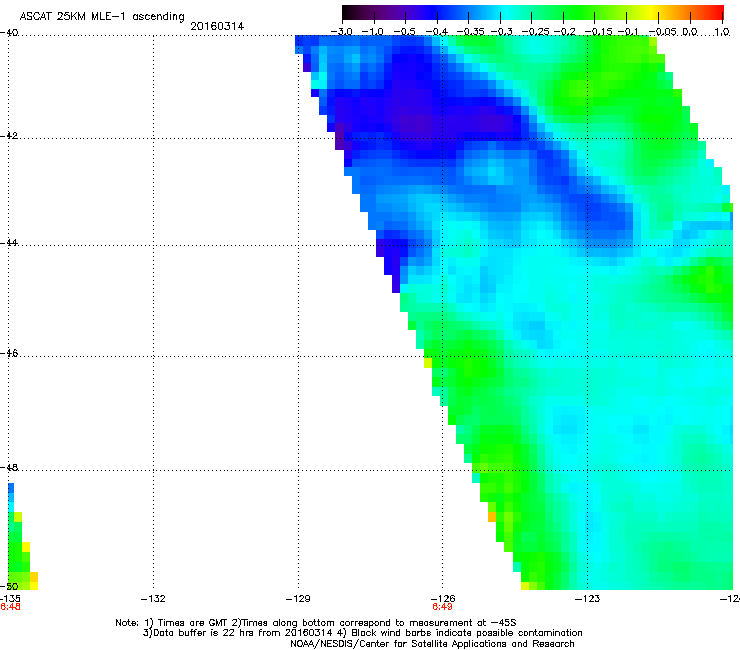Screen dimensions: 740x650
Task: Click the date label 20160314 under the title
Action: click(x=217, y=26)
